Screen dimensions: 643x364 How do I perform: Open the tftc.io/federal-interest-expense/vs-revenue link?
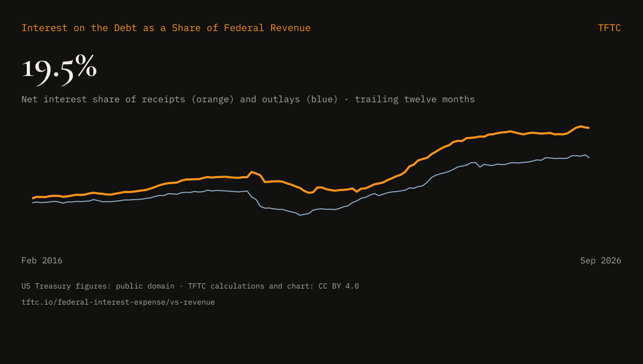(x=118, y=302)
